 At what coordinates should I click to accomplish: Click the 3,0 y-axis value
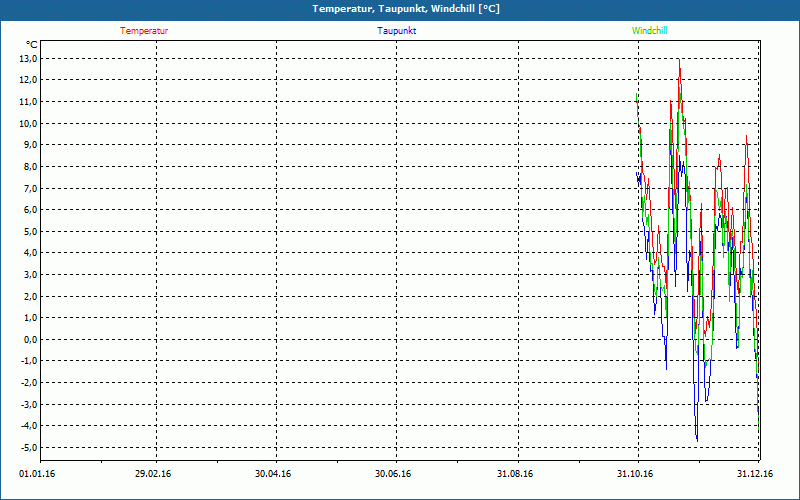click(x=31, y=274)
